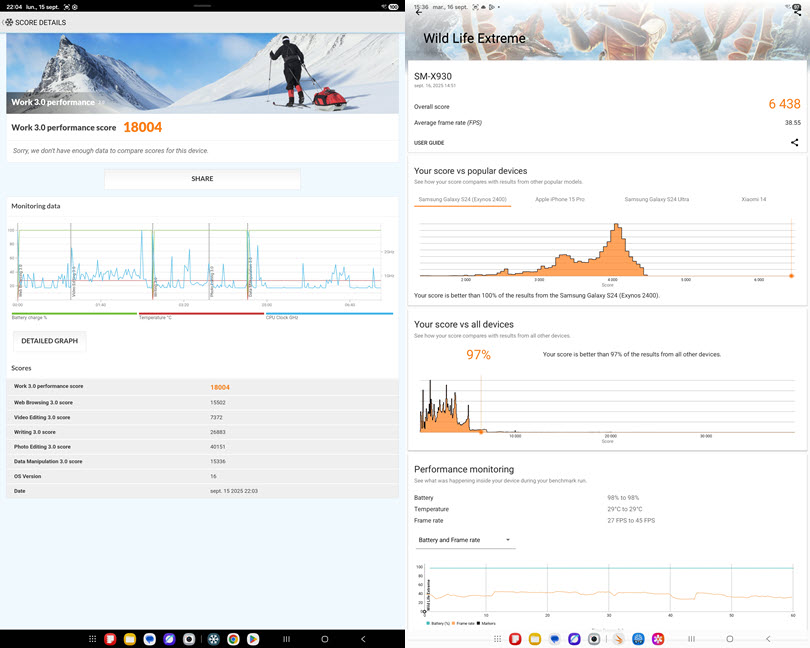Open the Chrome app in left taskbar
Screen dimensions: 810x648
click(x=232, y=638)
